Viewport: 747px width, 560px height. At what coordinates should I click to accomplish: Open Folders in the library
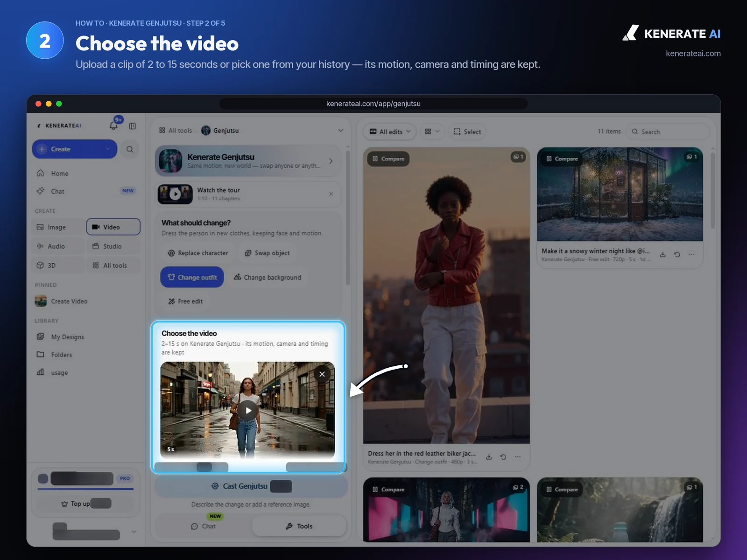point(61,355)
